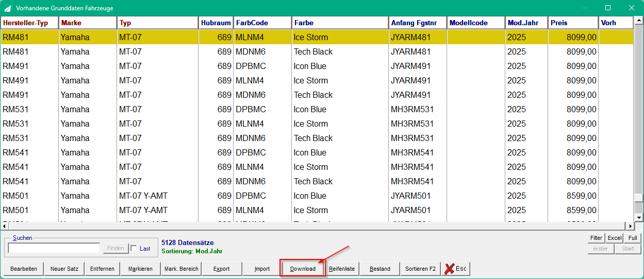Click the Preis column header
The height and width of the screenshot is (279, 644).
click(x=573, y=23)
